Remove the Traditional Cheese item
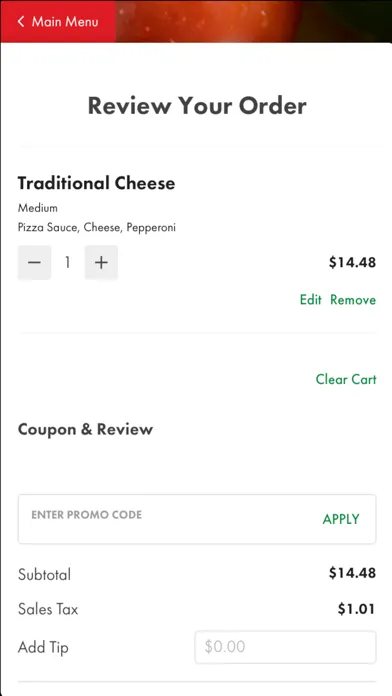 (x=353, y=300)
